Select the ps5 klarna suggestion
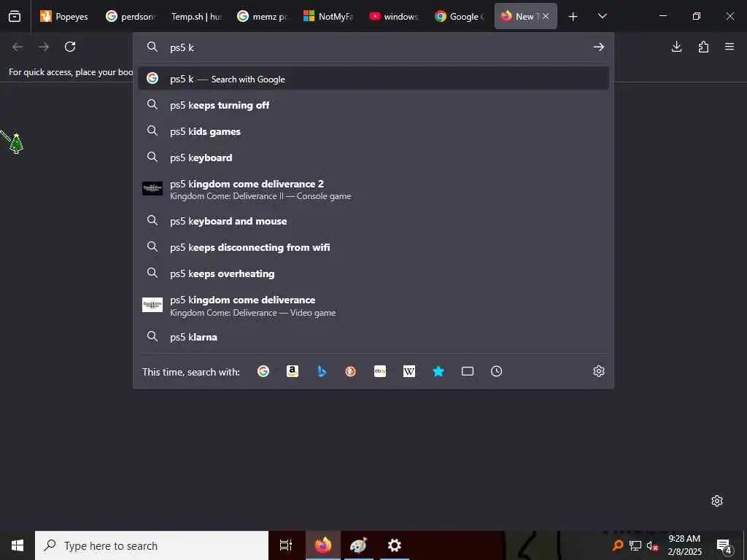This screenshot has height=560, width=747. tap(373, 337)
